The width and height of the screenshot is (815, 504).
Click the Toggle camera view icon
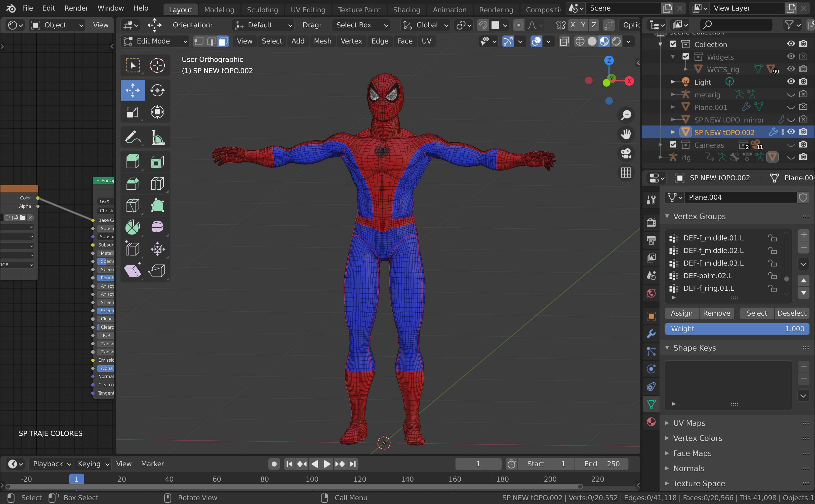pos(626,154)
